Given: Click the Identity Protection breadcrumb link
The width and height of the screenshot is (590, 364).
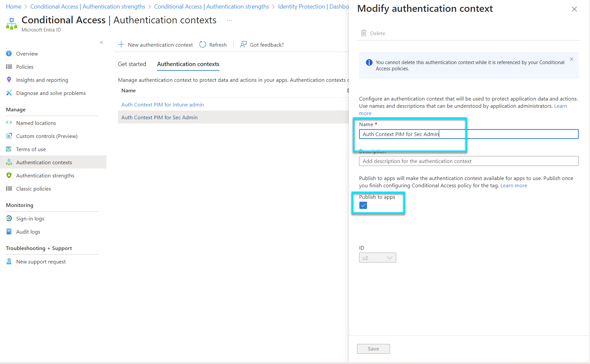Looking at the screenshot, I should point(313,7).
